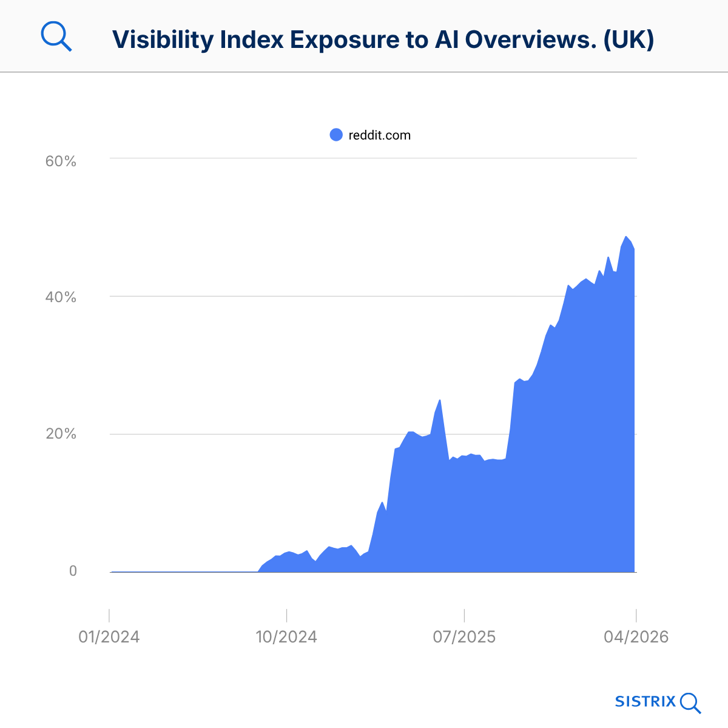Toggle the reddit.com legend label

coord(379,135)
